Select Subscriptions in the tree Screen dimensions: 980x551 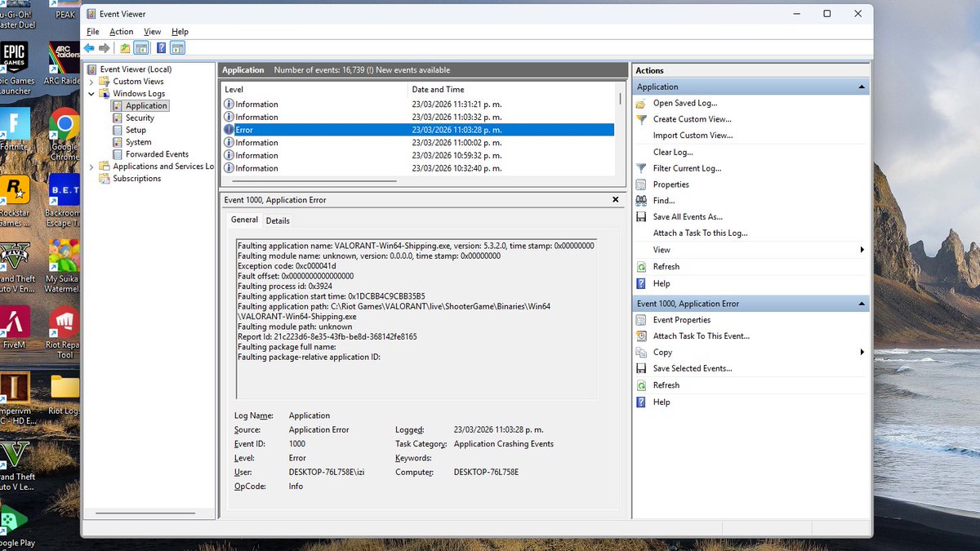point(137,179)
